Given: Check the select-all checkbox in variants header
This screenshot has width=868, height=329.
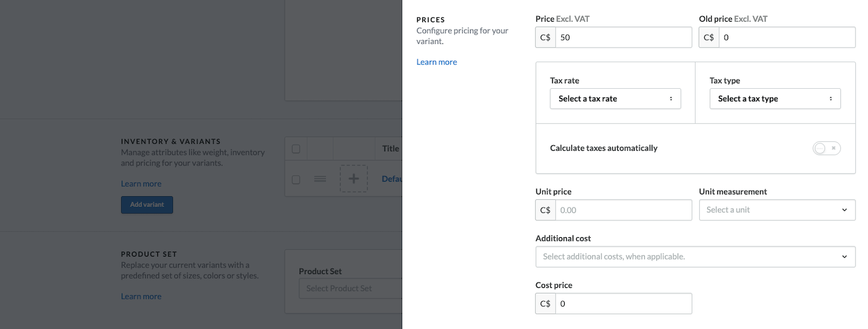Looking at the screenshot, I should click(x=296, y=149).
